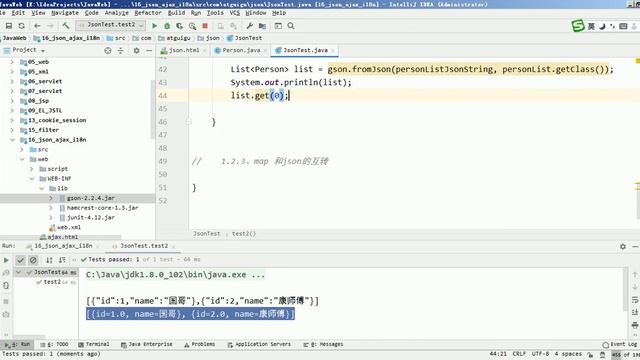The height and width of the screenshot is (360, 640).
Task: Click the C:\Java\jdk1.8.0_102 command line in console
Action: [x=175, y=275]
